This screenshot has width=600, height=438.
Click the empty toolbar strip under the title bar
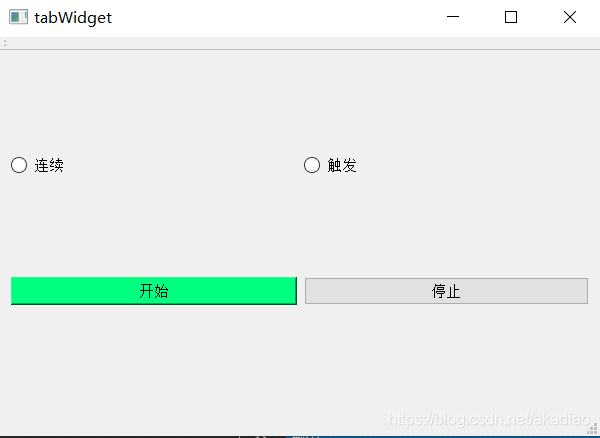(302, 43)
